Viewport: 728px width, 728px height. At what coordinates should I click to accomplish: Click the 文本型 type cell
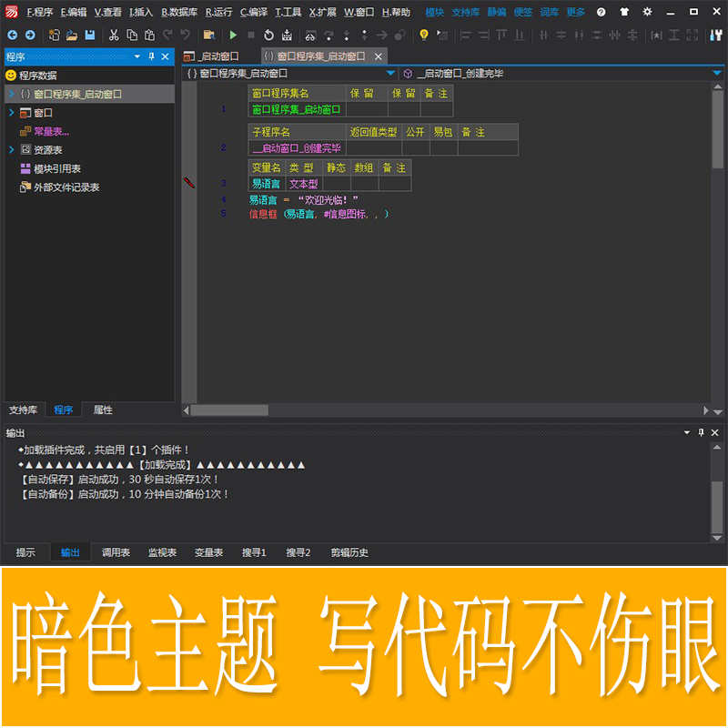tap(304, 184)
